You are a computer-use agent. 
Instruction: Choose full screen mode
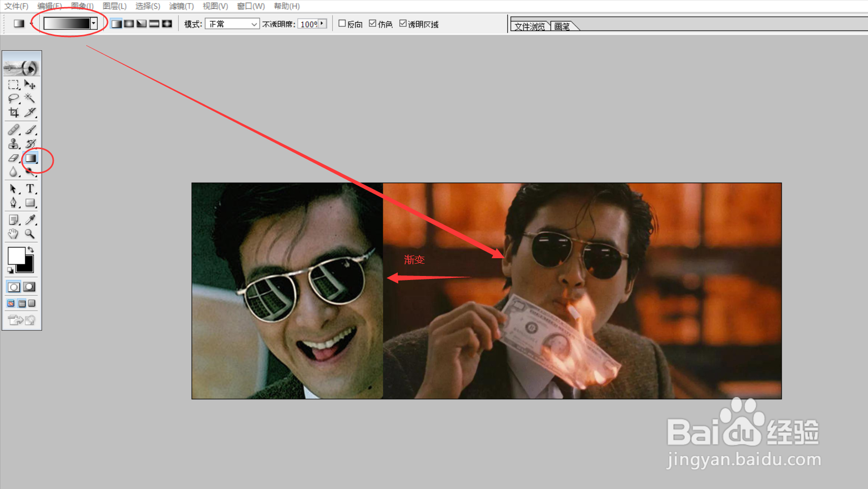32,303
